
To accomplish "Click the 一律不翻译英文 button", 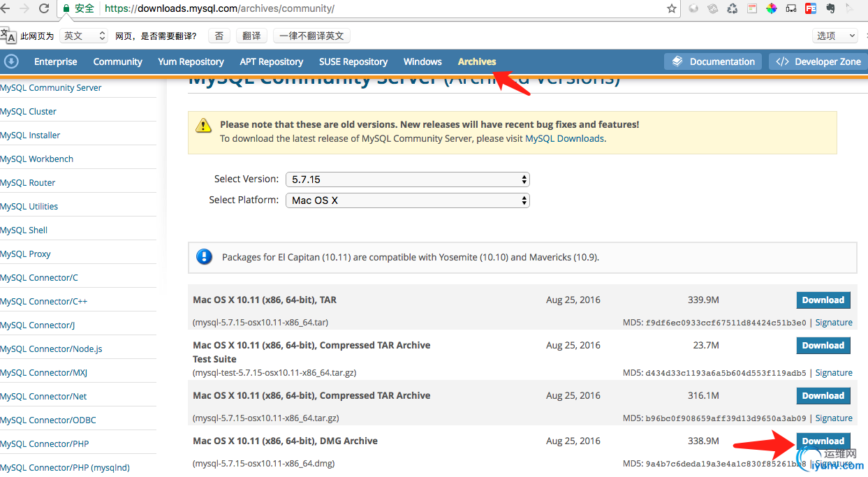I will pos(311,36).
